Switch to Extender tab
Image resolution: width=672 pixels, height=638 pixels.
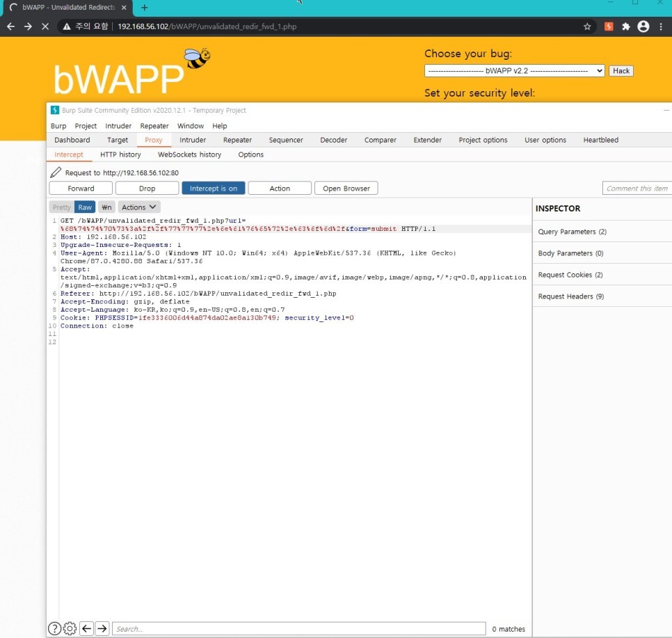427,140
